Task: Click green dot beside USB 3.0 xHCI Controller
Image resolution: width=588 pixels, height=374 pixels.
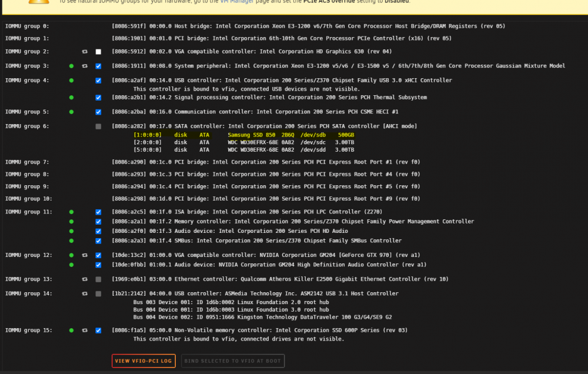Action: [x=71, y=81]
